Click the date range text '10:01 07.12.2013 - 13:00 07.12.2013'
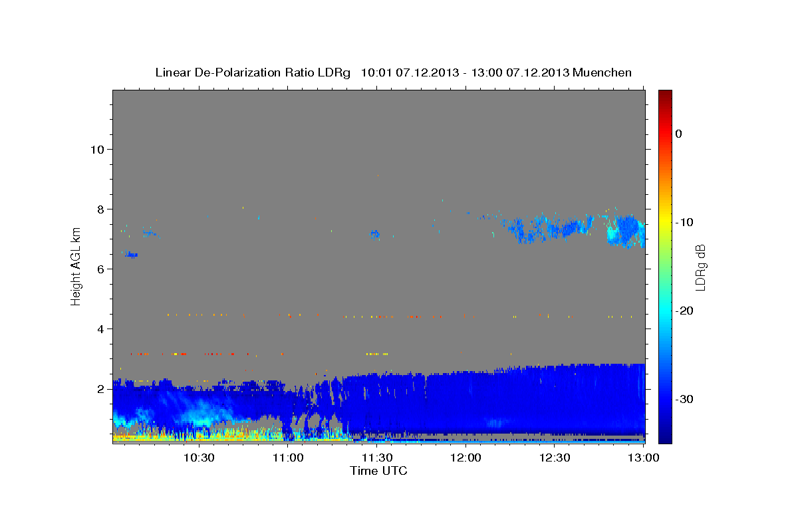Screen dimensions: 798x532 465,72
